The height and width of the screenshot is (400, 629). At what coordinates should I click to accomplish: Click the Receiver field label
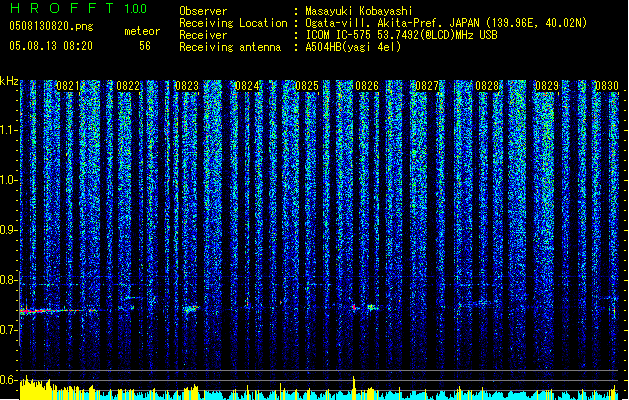coord(203,35)
